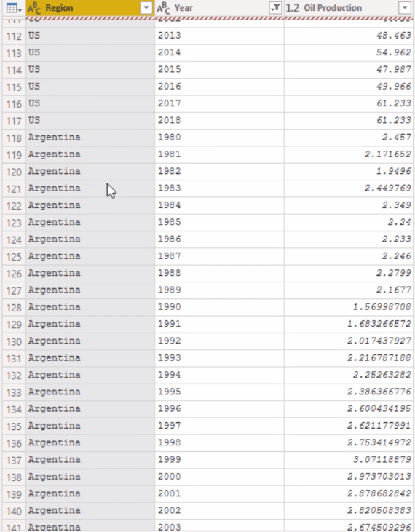This screenshot has height=532, width=415.
Task: Click the Year column text type icon
Action: [x=163, y=8]
